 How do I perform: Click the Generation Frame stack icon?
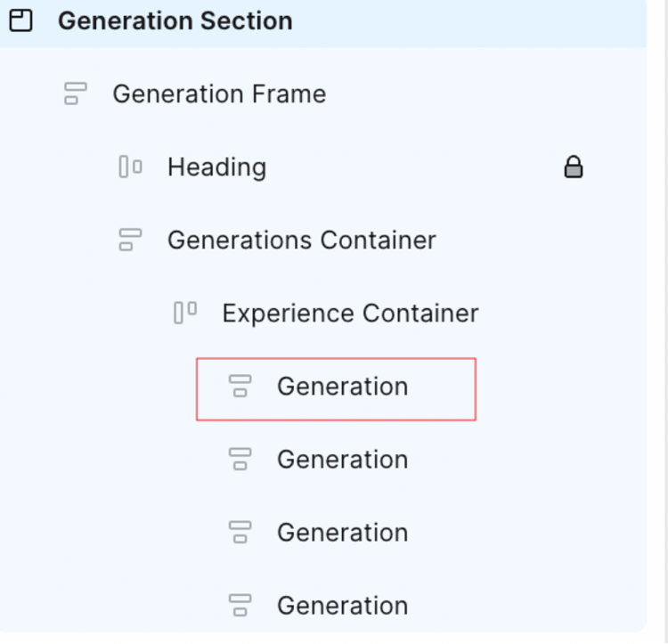(76, 94)
